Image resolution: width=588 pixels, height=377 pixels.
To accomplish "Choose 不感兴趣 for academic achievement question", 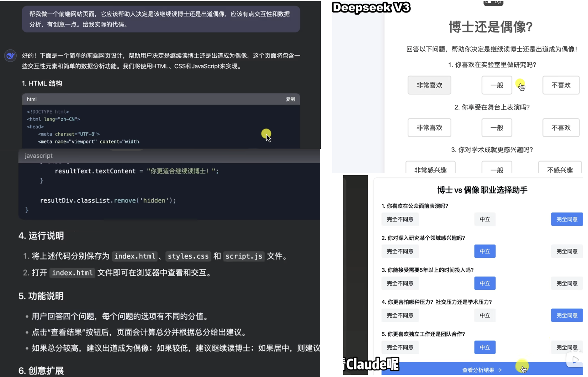I will (560, 167).
